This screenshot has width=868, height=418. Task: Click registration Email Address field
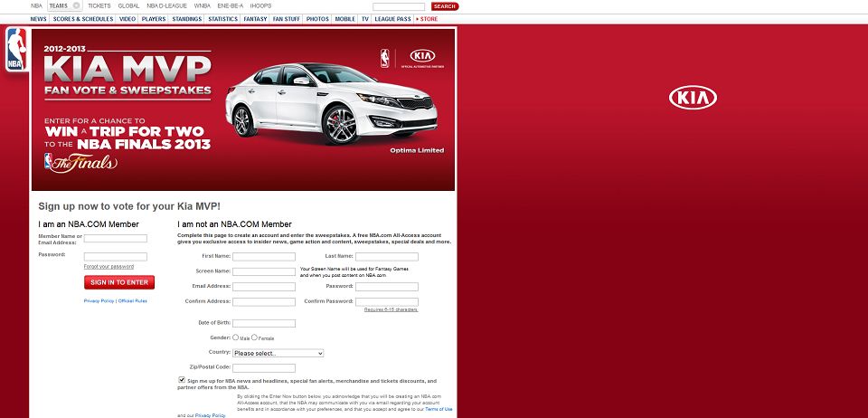pyautogui.click(x=263, y=287)
